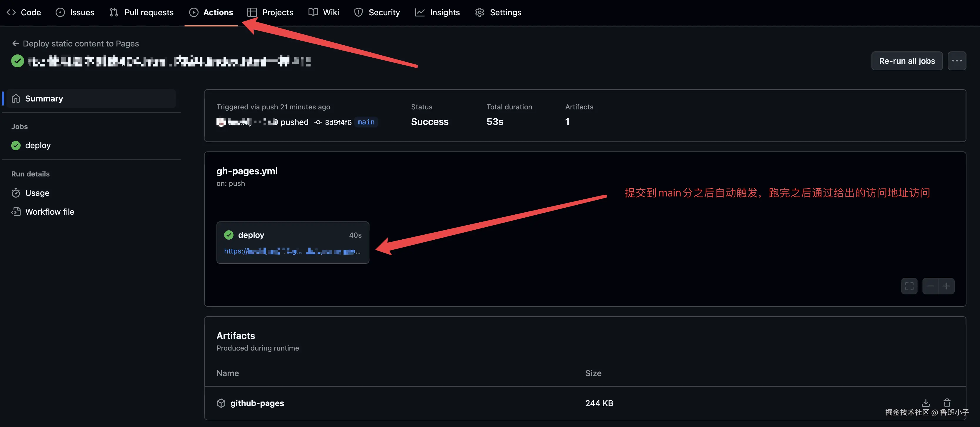This screenshot has height=427, width=980.
Task: Delete the github-pages artifact
Action: tap(947, 403)
